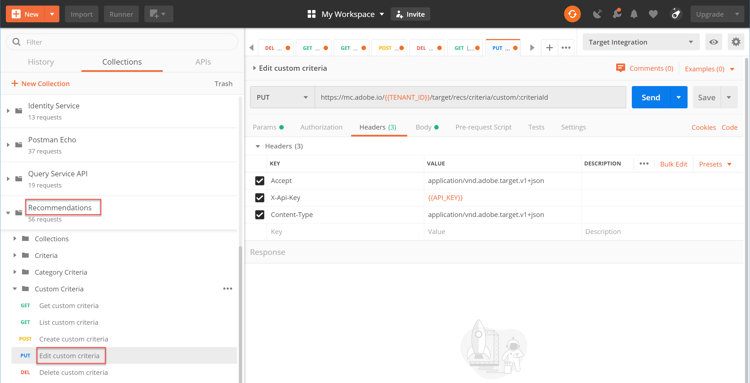Open the Runner

click(x=121, y=14)
